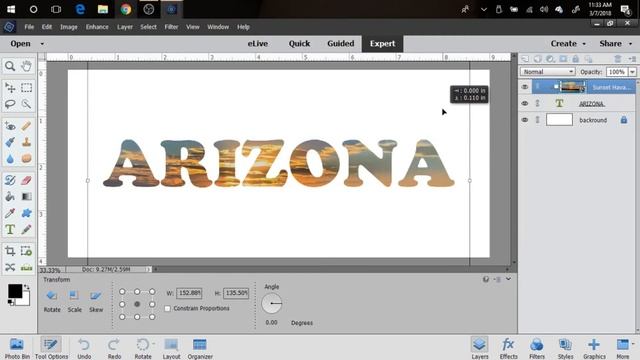Hide the ARIZONA text layer
The height and width of the screenshot is (360, 640).
525,104
